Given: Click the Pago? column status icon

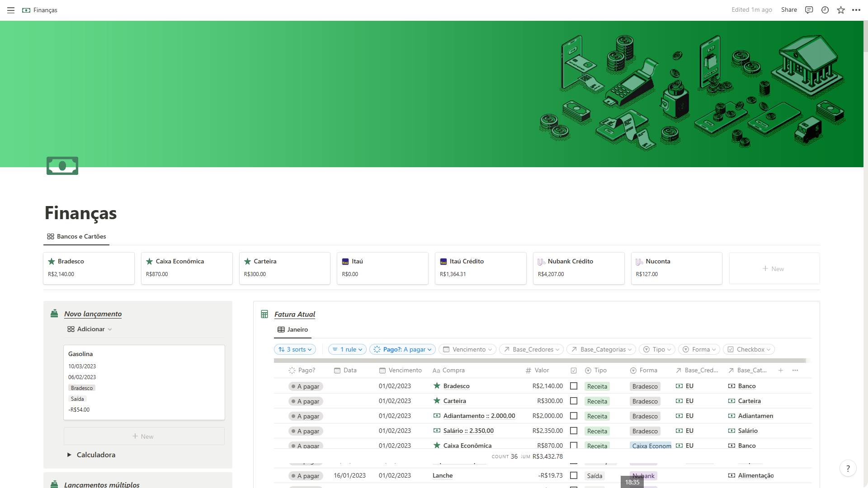Looking at the screenshot, I should (x=292, y=370).
